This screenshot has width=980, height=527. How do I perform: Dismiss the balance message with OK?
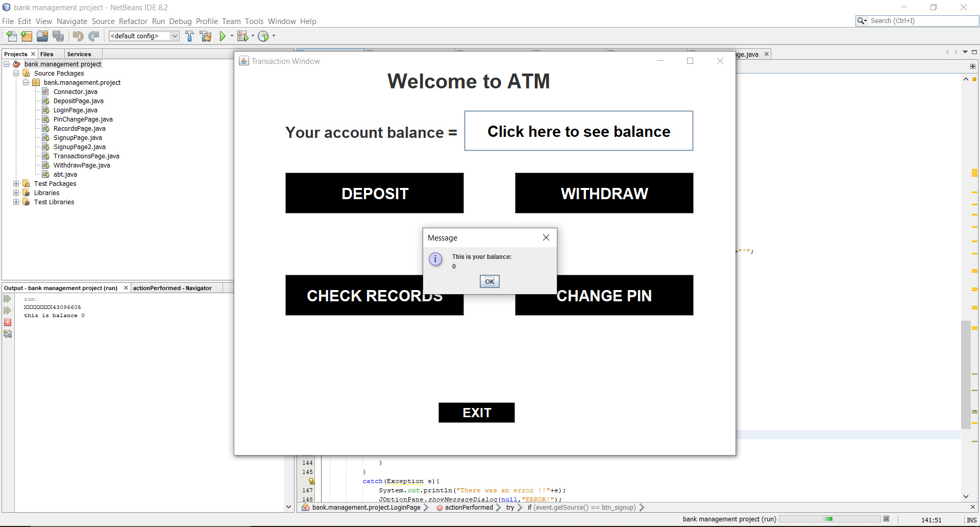pyautogui.click(x=489, y=281)
